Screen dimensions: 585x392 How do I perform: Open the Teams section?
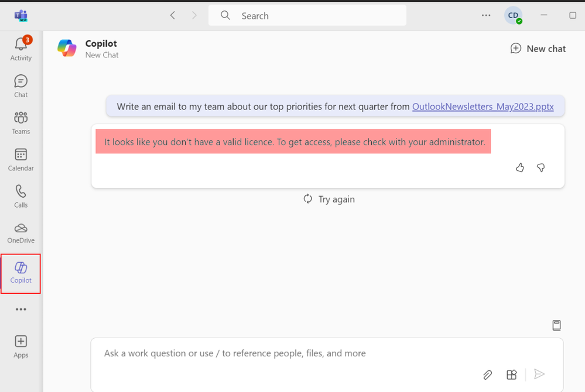[21, 123]
